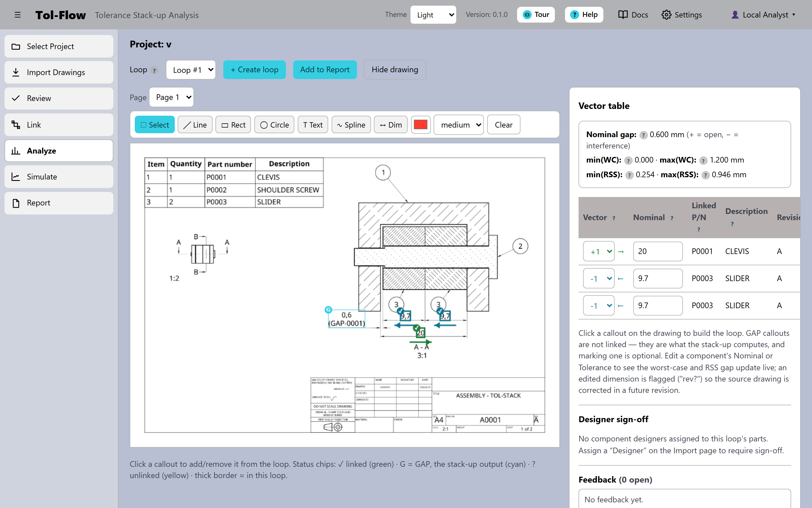
Task: Choose the Spline drawing tool
Action: 351,125
